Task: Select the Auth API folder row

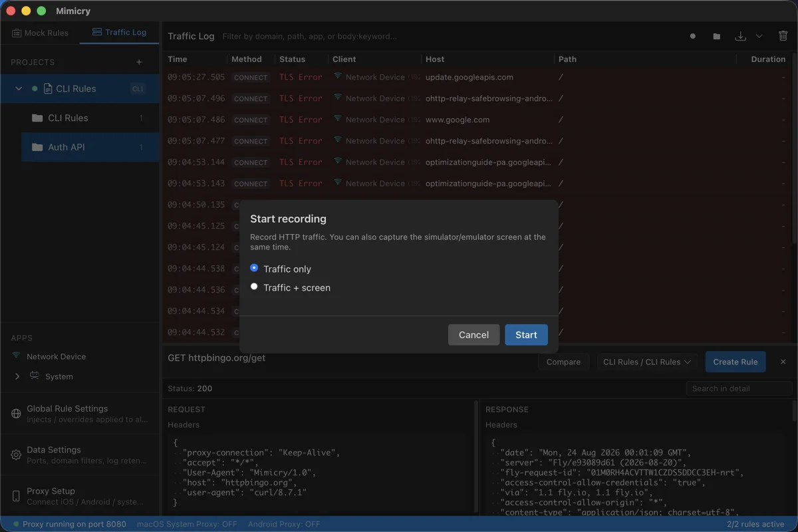Action: (90, 147)
